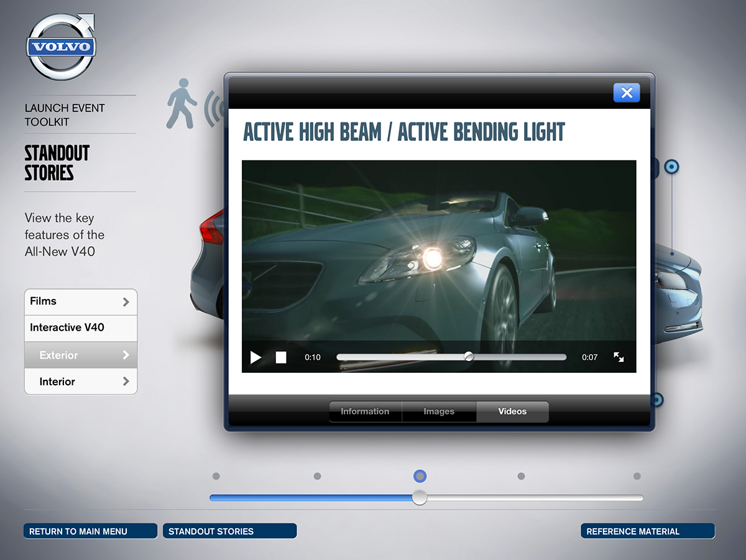Select the highlighted middle rotation dot
The height and width of the screenshot is (560, 746).
pyautogui.click(x=420, y=476)
